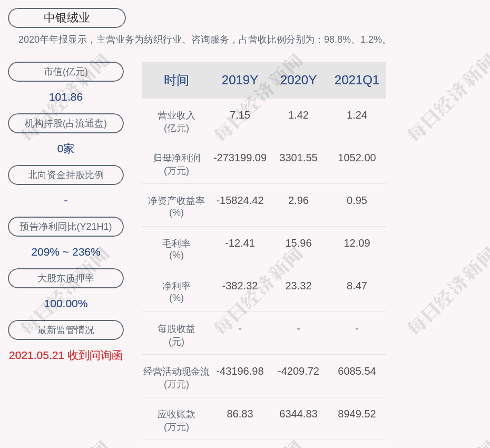490x448 pixels.
Task: Open the 北向资金持股比例 label pill
Action: [66, 175]
